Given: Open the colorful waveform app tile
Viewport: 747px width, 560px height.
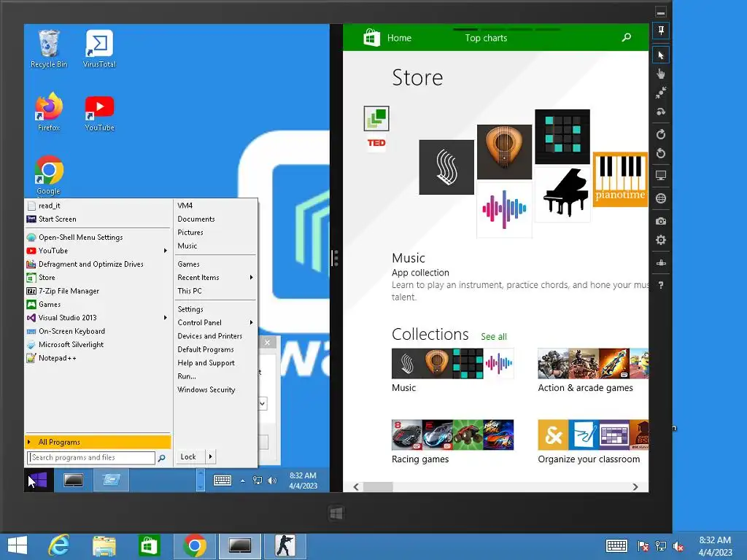Looking at the screenshot, I should 505,209.
